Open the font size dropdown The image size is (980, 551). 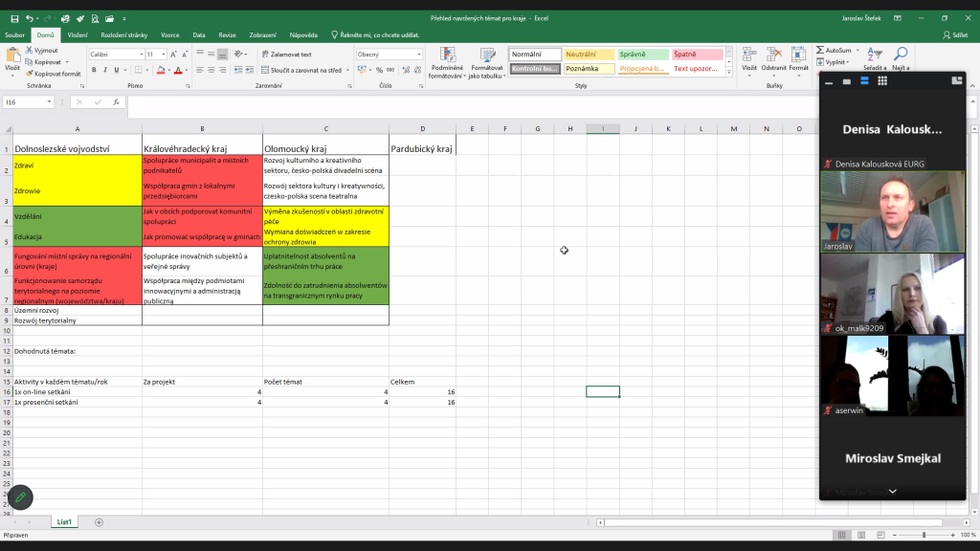[164, 55]
